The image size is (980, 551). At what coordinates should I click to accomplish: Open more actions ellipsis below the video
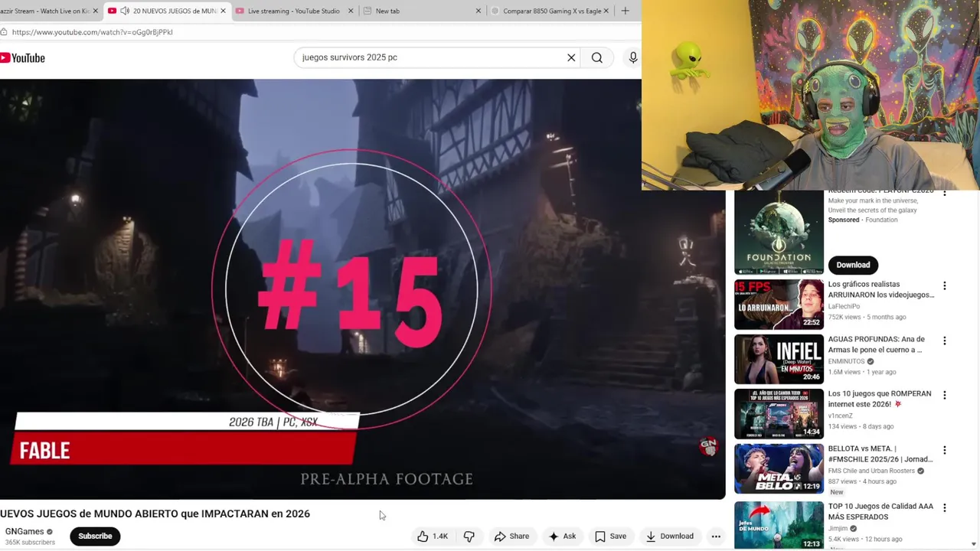pyautogui.click(x=716, y=536)
